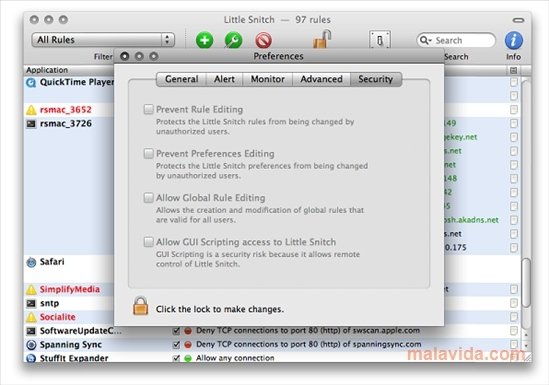Click 'Deny TCP connections' swscan.apple.com rule text
This screenshot has height=385, width=549.
tap(308, 330)
